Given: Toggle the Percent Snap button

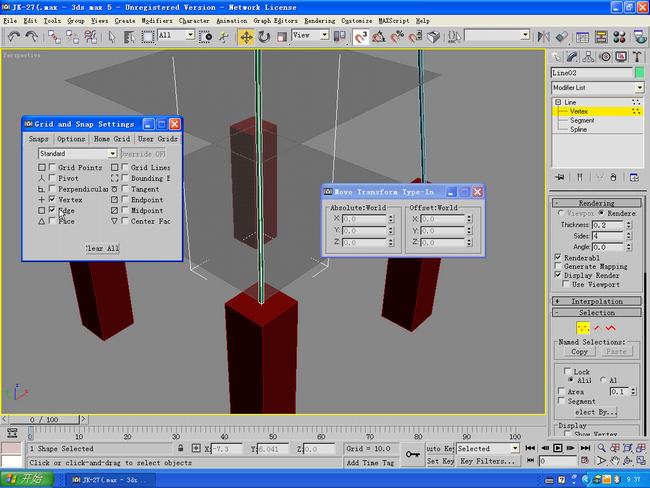Looking at the screenshot, I should click(x=397, y=37).
